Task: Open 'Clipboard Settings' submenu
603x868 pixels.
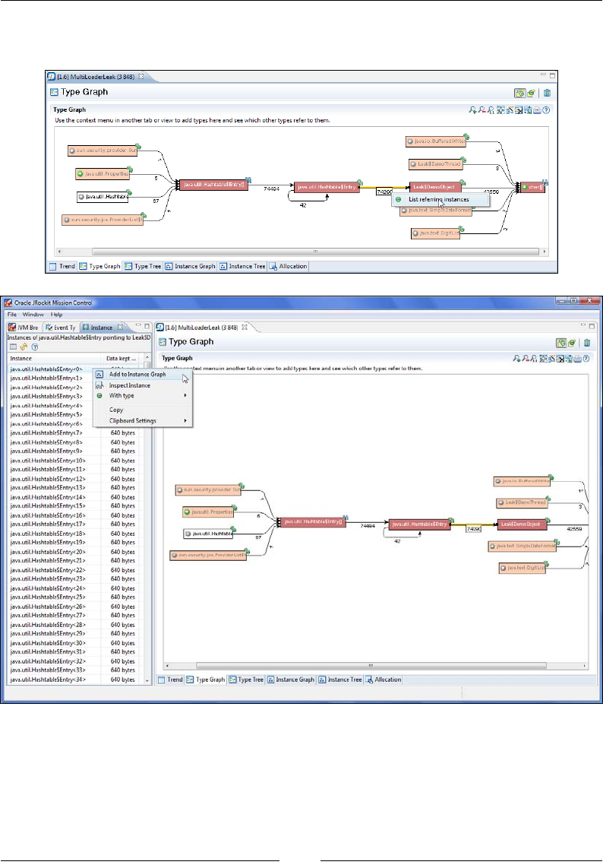Action: click(142, 421)
